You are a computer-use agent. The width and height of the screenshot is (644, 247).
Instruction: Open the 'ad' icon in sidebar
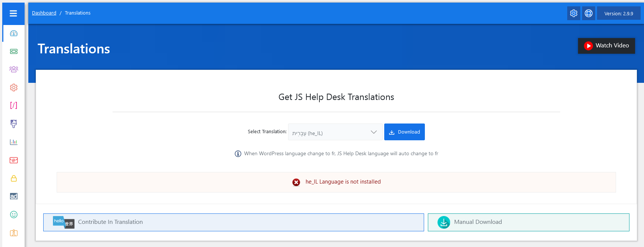pos(14,196)
